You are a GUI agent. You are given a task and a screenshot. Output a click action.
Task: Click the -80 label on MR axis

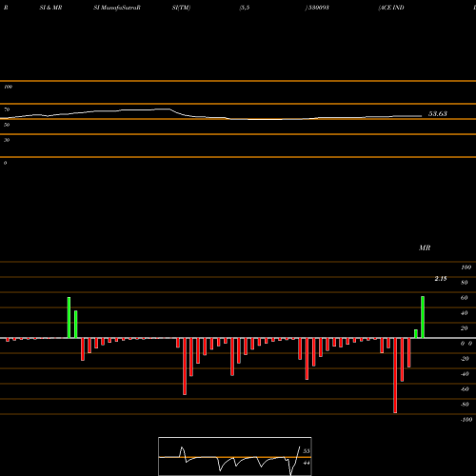click(x=465, y=405)
